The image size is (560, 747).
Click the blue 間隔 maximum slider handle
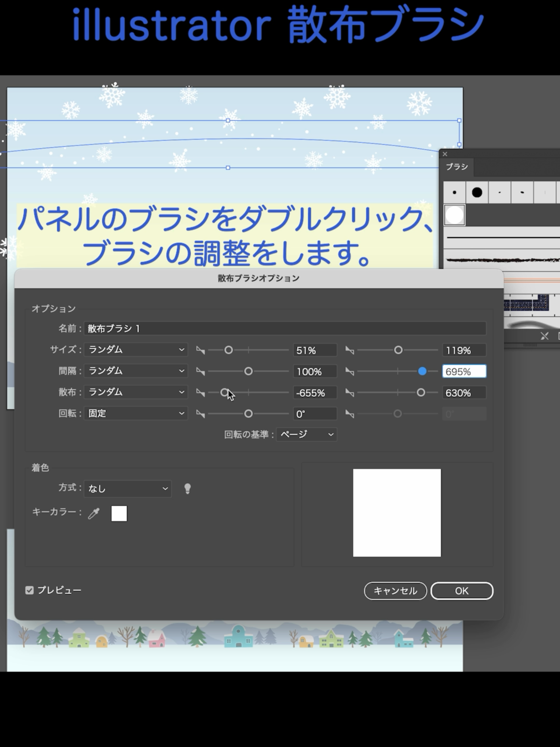[422, 371]
